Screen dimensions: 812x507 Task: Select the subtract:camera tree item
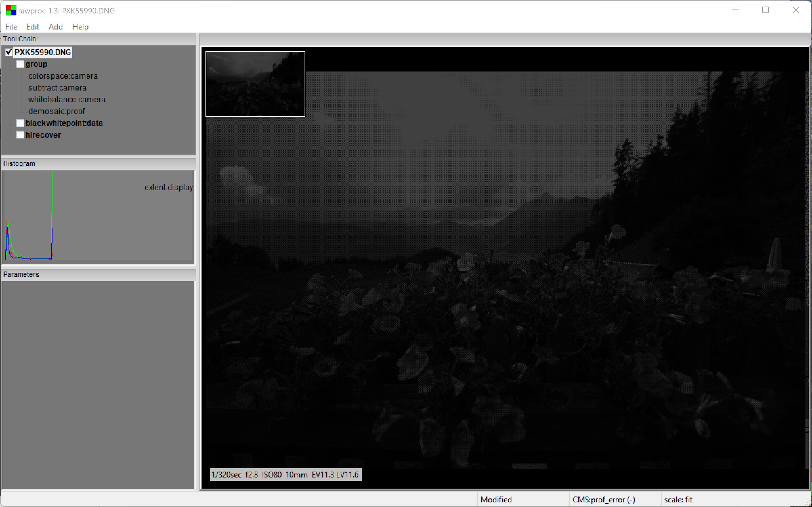(57, 88)
